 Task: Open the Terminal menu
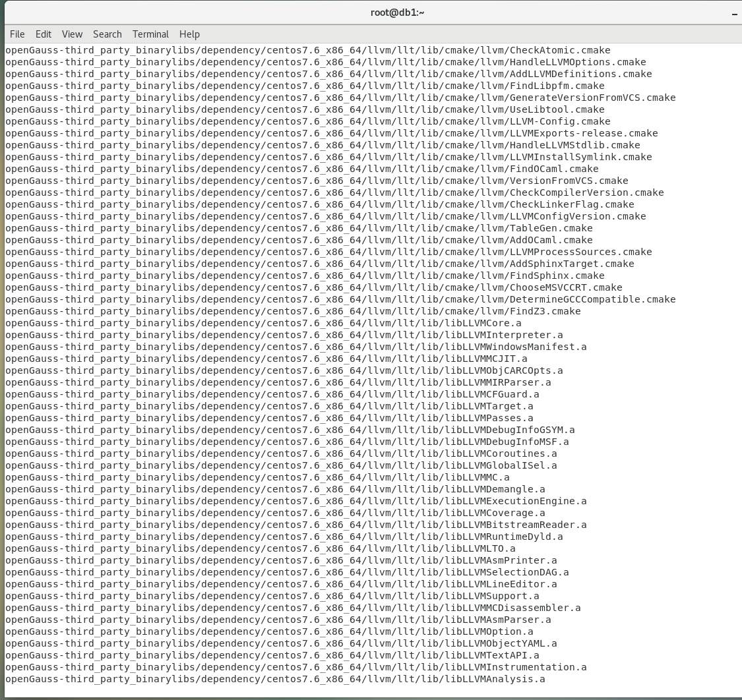coord(150,34)
